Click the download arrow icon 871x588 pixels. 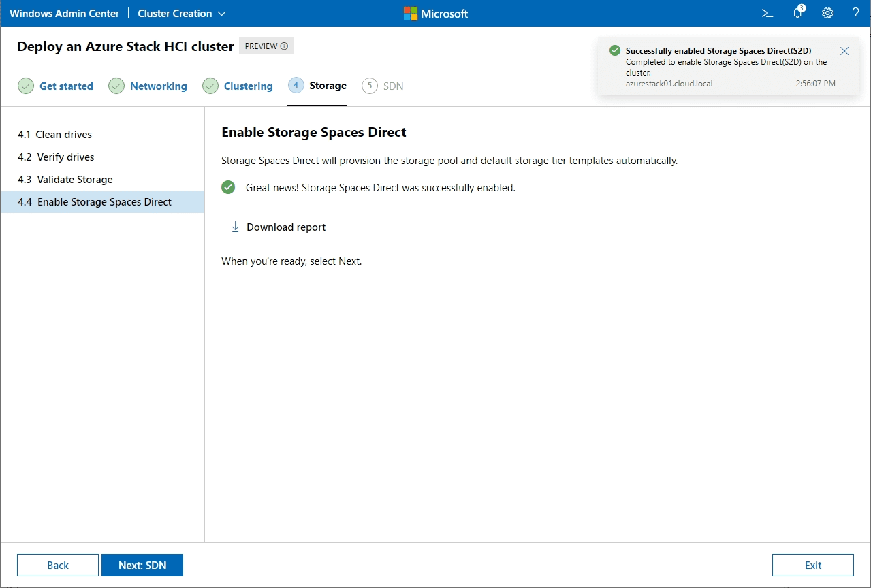(235, 227)
